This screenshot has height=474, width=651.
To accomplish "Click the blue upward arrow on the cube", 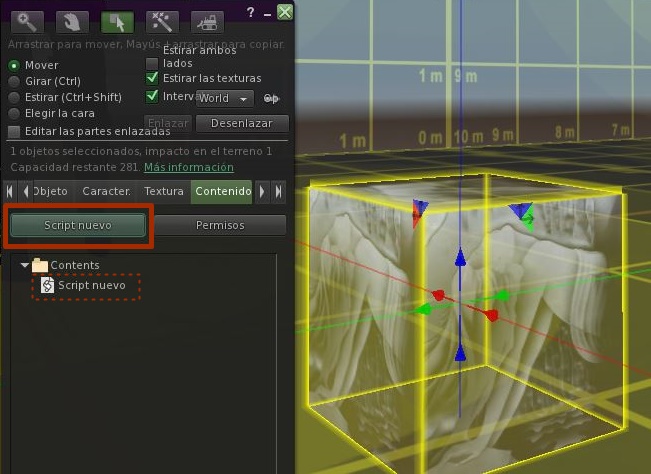I will point(460,259).
